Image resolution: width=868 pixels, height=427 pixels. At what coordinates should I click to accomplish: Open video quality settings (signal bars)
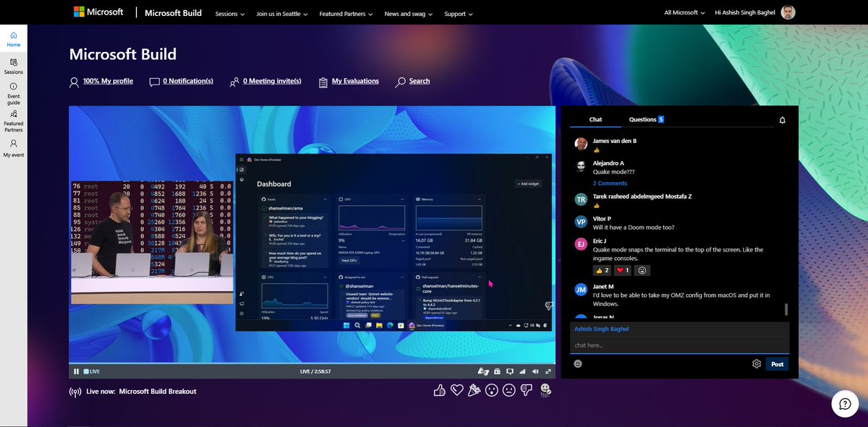click(x=522, y=371)
